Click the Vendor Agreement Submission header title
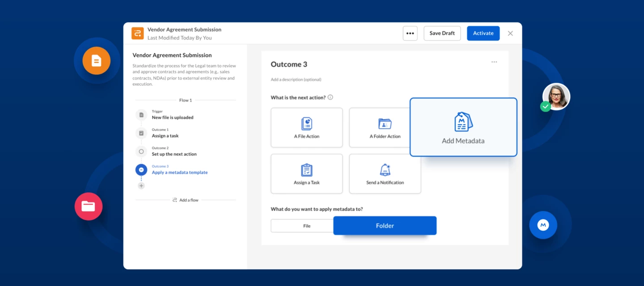 pyautogui.click(x=184, y=29)
